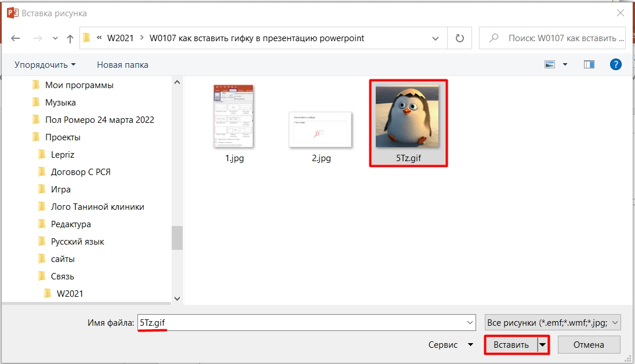Refresh the folder view
This screenshot has height=364, width=635.
(x=460, y=38)
